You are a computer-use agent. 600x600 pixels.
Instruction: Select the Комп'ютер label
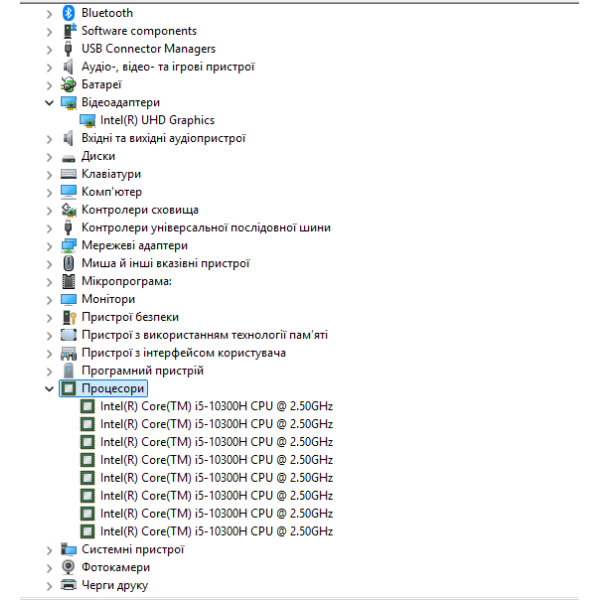(x=111, y=192)
